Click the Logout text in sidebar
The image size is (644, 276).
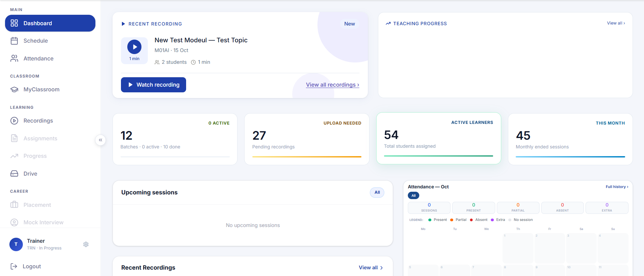pos(32,266)
